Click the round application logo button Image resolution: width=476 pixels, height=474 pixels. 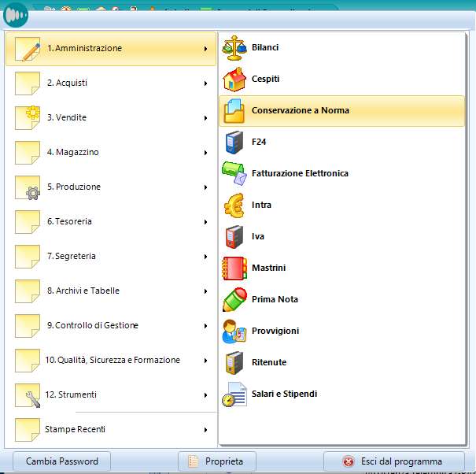(x=17, y=15)
